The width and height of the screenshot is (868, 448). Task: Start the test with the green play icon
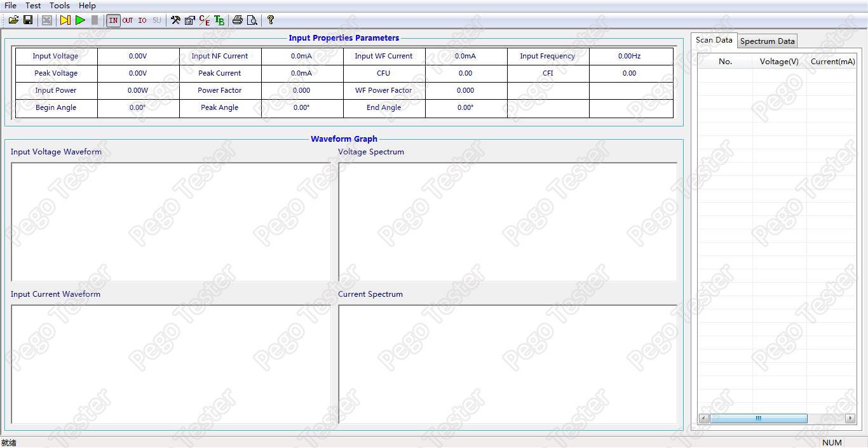pos(80,20)
